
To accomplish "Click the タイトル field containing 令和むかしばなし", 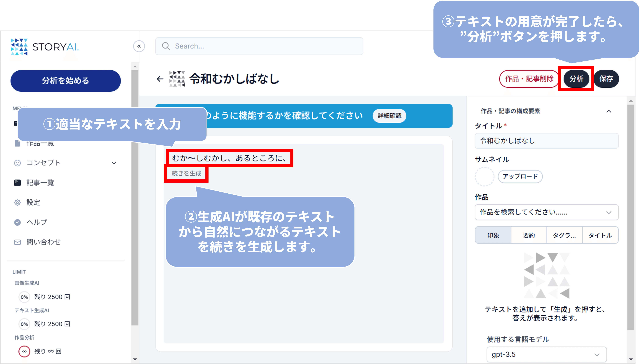I will click(547, 141).
